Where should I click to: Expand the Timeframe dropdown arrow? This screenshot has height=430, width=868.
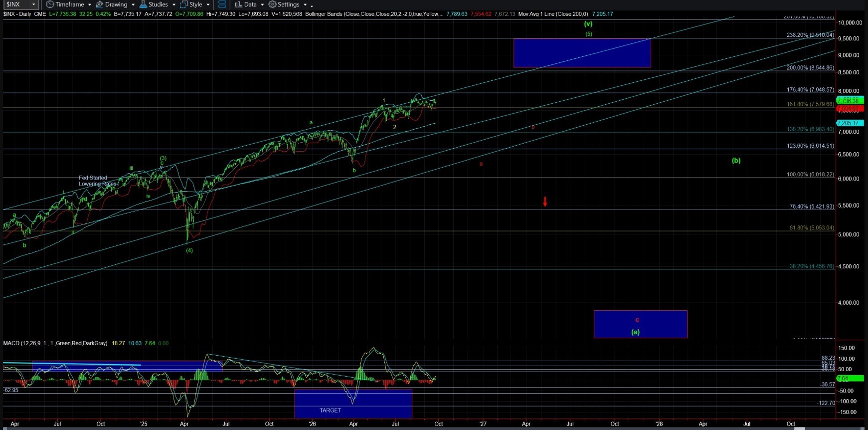[x=90, y=5]
